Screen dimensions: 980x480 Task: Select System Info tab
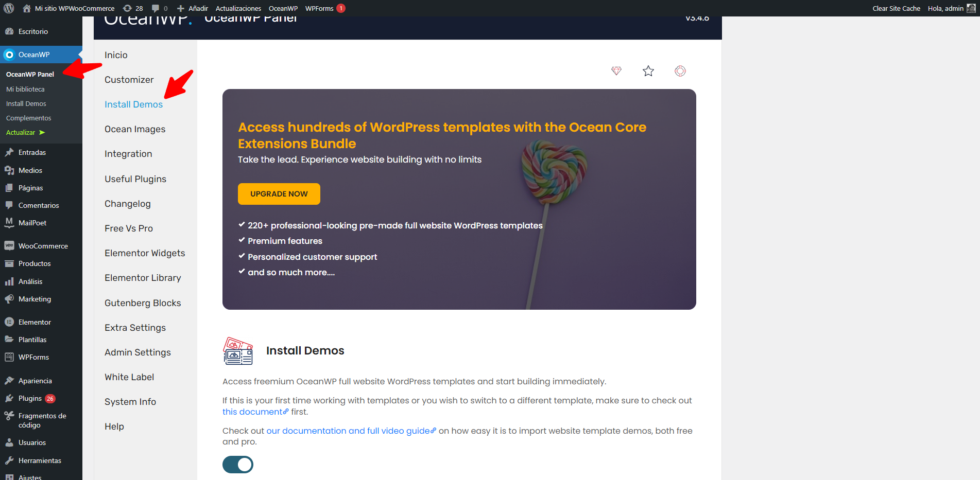[130, 402]
